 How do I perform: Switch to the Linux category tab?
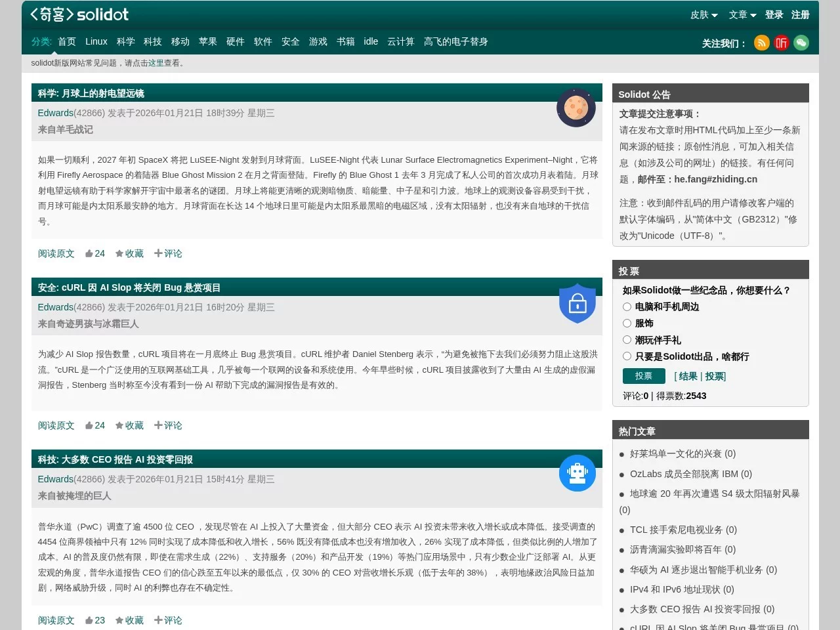(96, 41)
